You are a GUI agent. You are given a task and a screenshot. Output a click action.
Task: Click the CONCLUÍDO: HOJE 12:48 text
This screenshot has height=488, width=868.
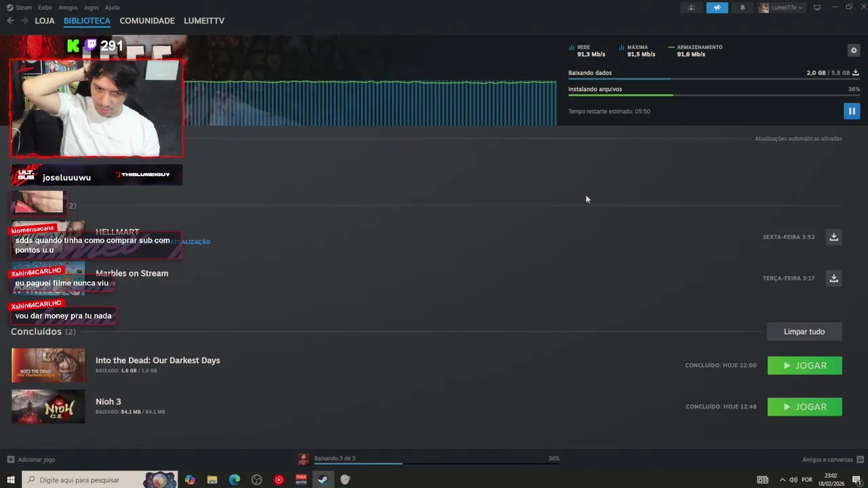721,407
